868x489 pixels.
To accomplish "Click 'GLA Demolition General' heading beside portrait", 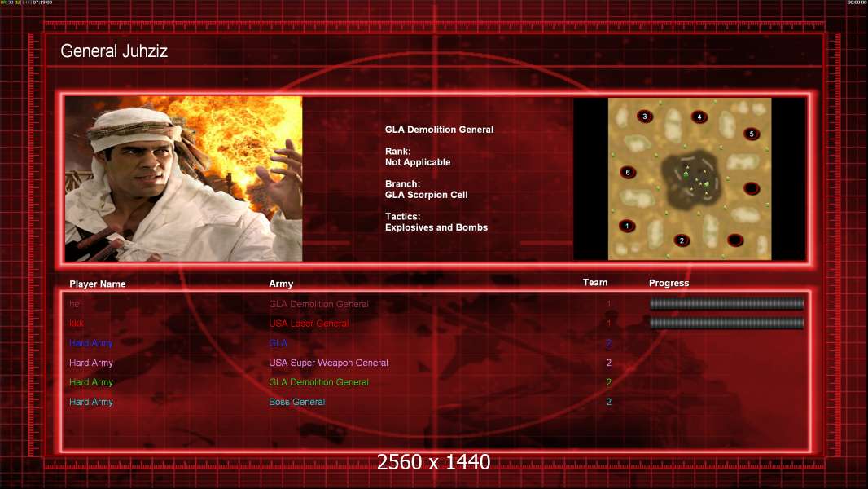I will coord(439,130).
